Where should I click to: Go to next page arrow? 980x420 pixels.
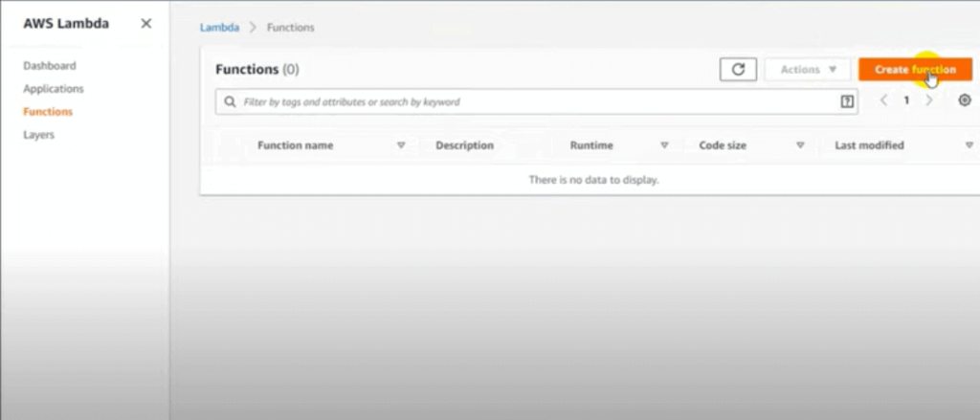(x=929, y=100)
